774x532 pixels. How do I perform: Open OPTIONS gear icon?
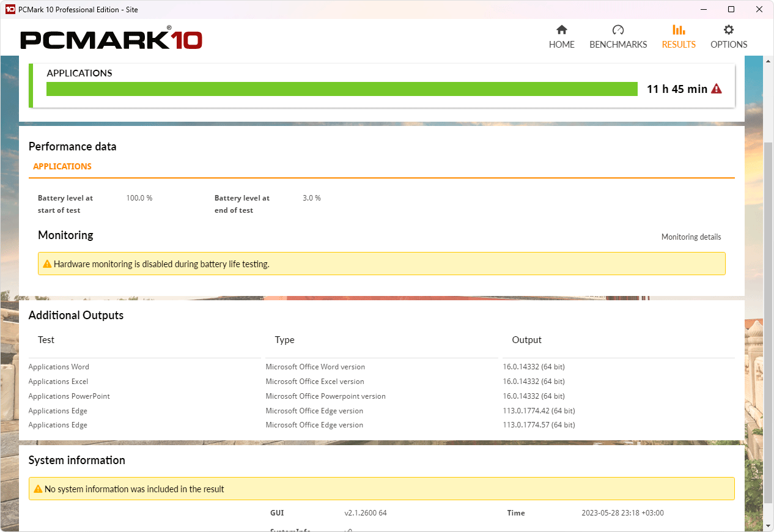click(729, 30)
